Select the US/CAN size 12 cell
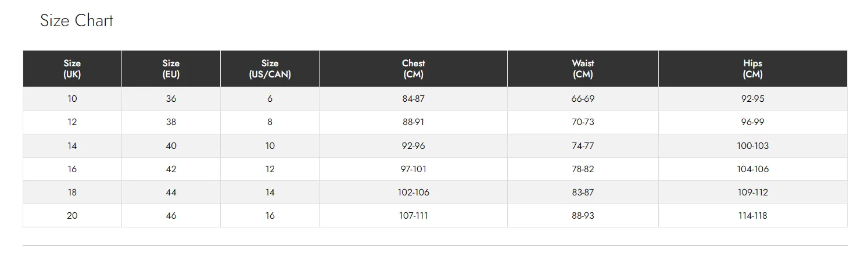Image resolution: width=868 pixels, height=260 pixels. click(x=270, y=169)
